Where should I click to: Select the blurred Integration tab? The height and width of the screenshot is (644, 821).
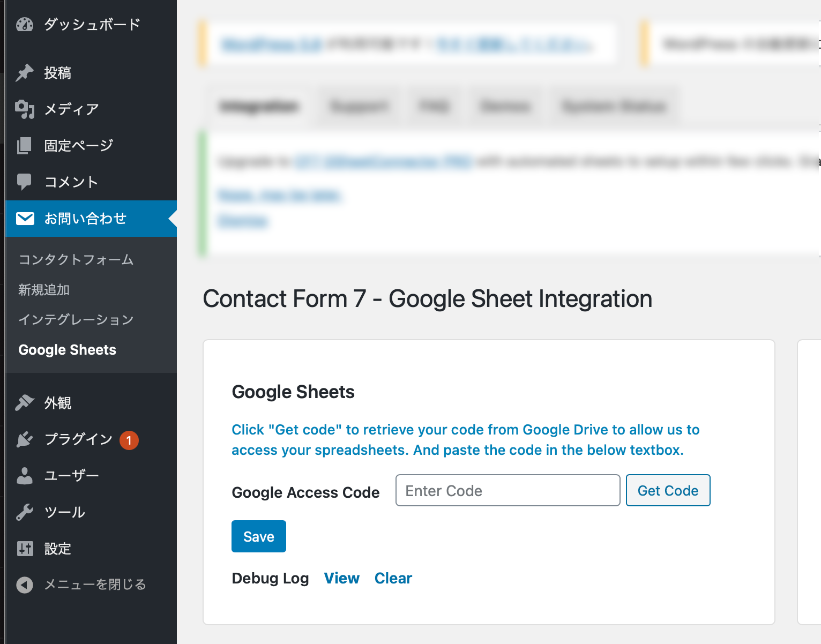(x=259, y=107)
